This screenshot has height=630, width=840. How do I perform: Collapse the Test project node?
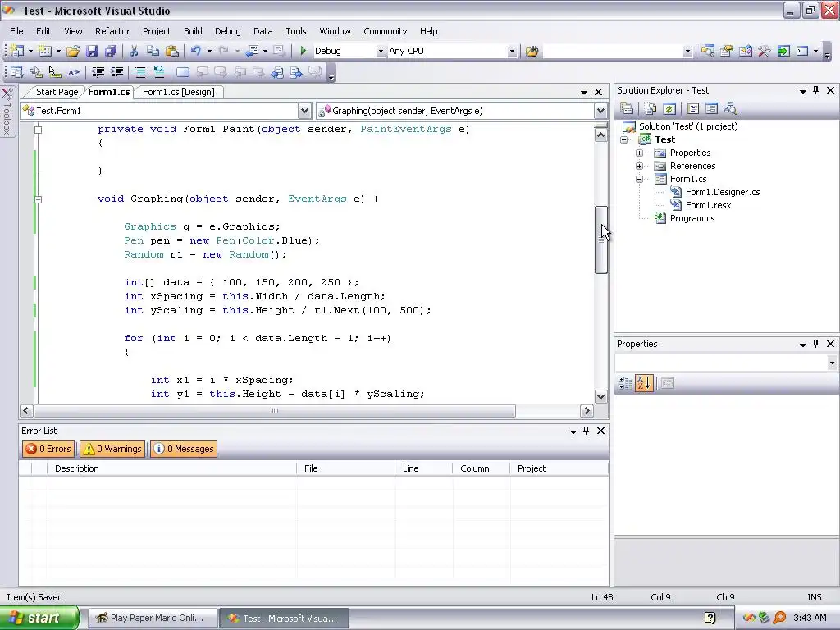pyautogui.click(x=623, y=139)
